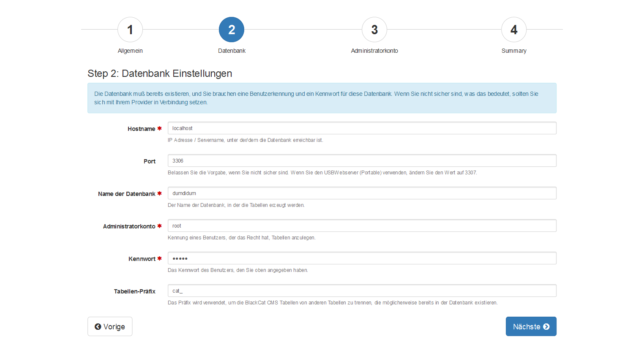
Task: Click the Name der Datenbank label
Action: pyautogui.click(x=127, y=194)
